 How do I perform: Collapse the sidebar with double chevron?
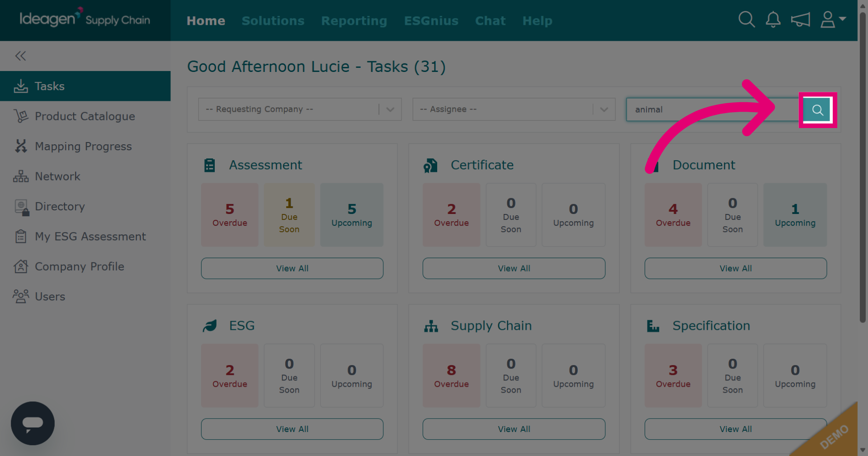[x=20, y=56]
